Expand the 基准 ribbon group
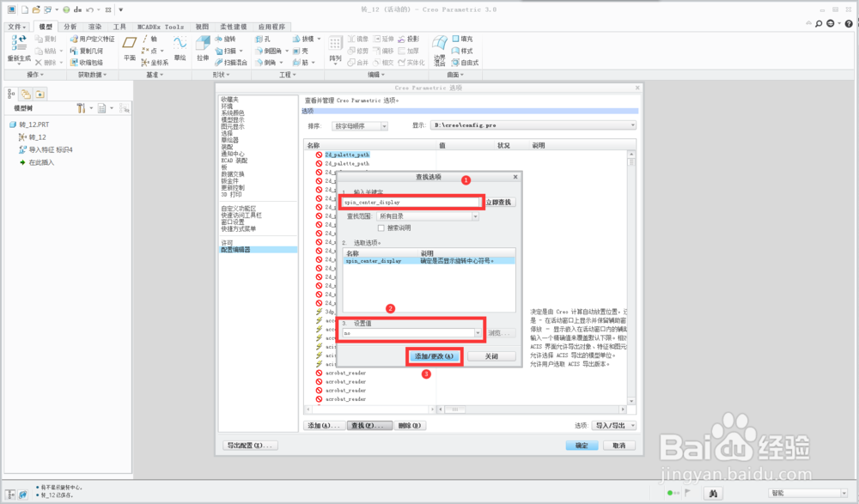The height and width of the screenshot is (504, 859). [155, 75]
